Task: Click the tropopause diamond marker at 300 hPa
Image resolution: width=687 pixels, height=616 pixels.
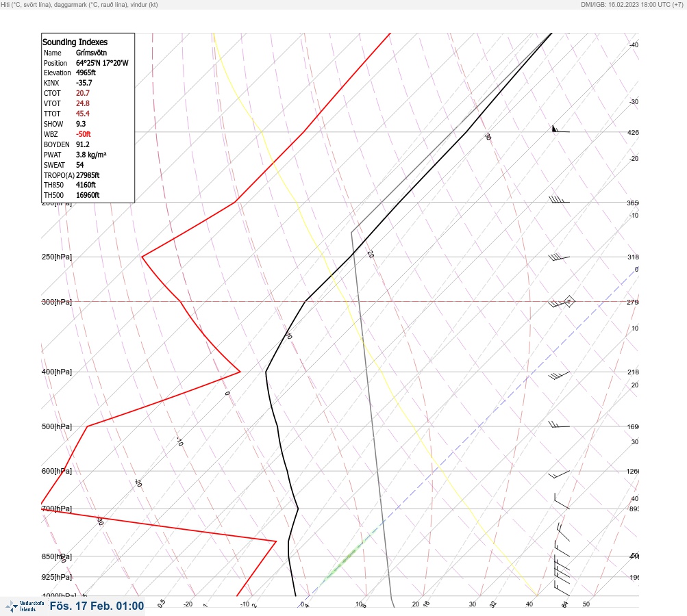Action: tap(569, 301)
